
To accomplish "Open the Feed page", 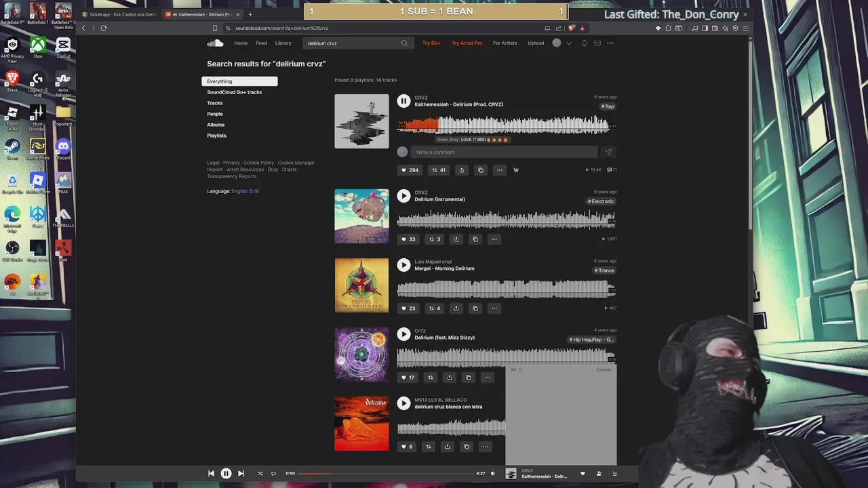I will pos(261,43).
